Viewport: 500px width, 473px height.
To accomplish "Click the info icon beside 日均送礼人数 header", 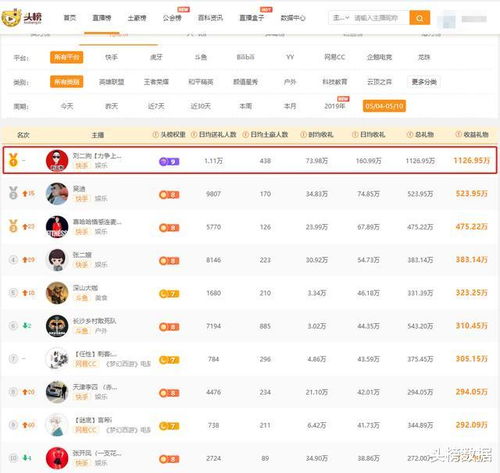I will [x=194, y=135].
